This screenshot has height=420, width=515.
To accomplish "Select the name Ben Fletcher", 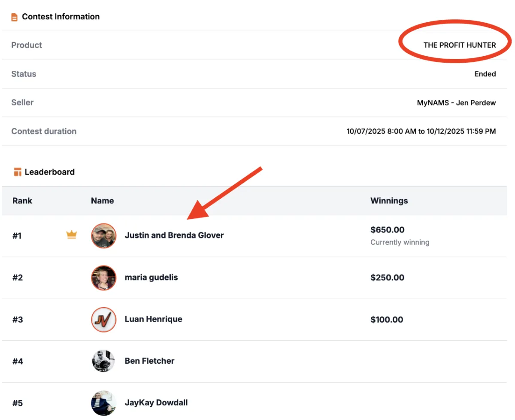I will point(149,361).
